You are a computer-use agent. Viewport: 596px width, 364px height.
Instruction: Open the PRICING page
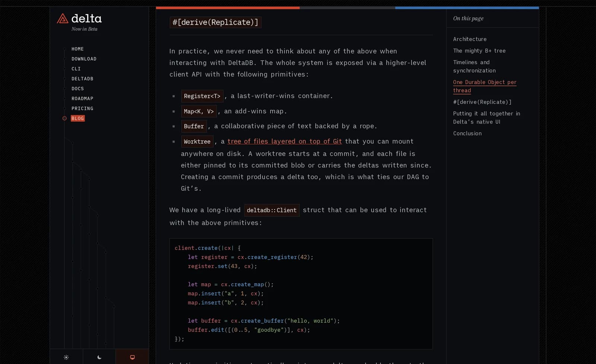(x=82, y=109)
